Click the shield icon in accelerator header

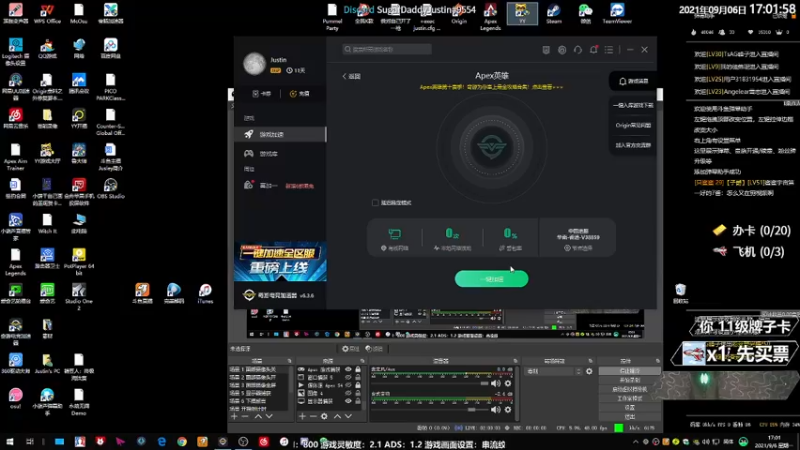tap(546, 50)
